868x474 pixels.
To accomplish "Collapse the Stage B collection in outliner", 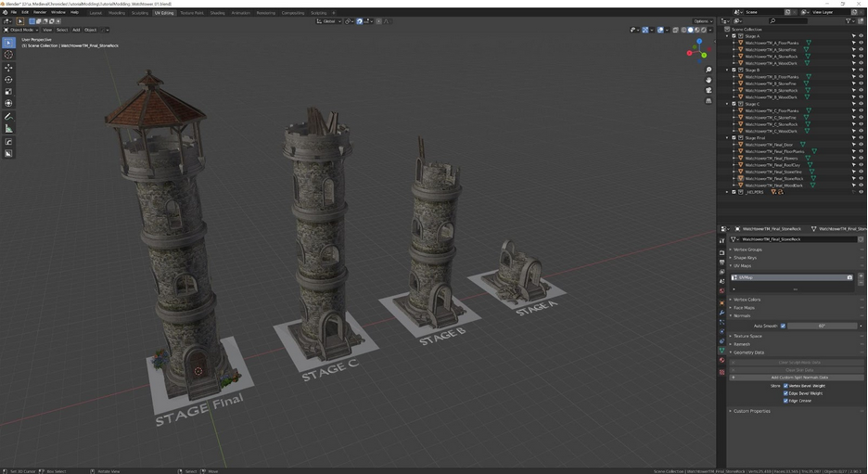I will coord(728,70).
